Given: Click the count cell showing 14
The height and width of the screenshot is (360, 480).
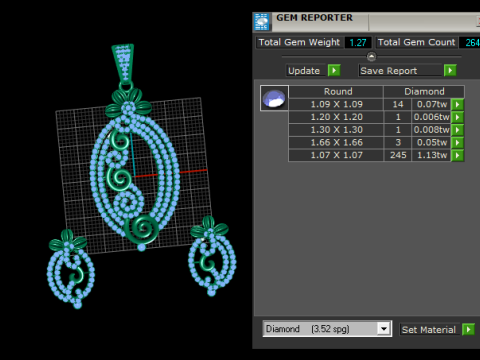Looking at the screenshot, I should (398, 104).
